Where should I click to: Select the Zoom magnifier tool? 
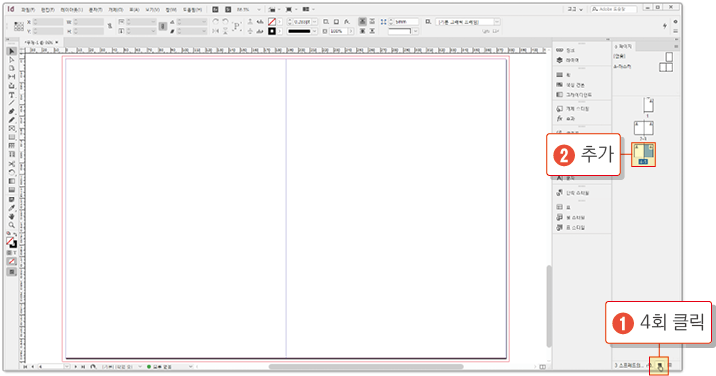click(x=12, y=225)
